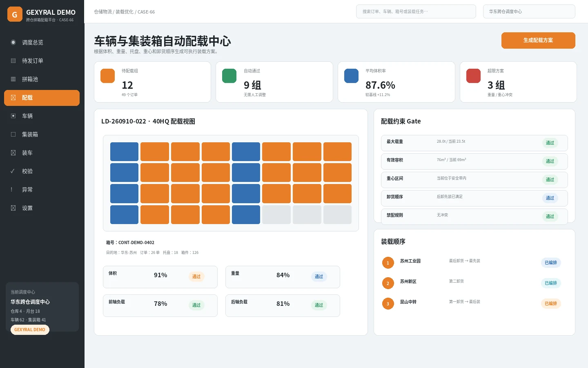588x368 pixels.
Task: Open 待发订单 in the sidebar
Action: point(42,61)
